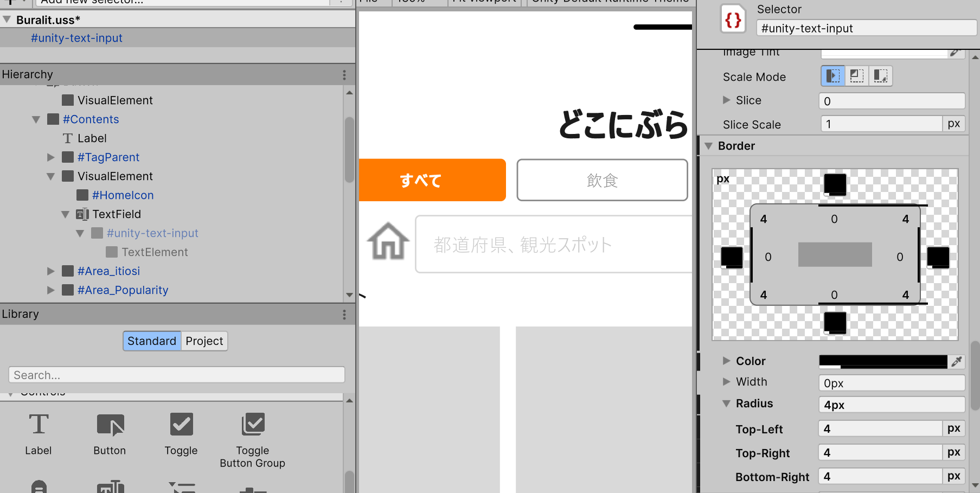Click the Button control icon in Library
The width and height of the screenshot is (980, 493).
pos(110,425)
